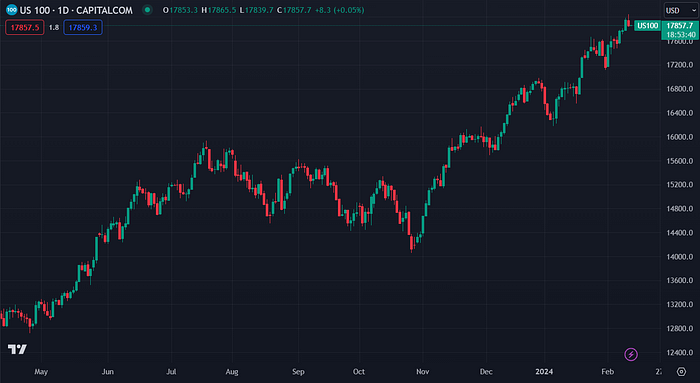
Task: Click the 14000.0 price axis label
Action: (680, 257)
